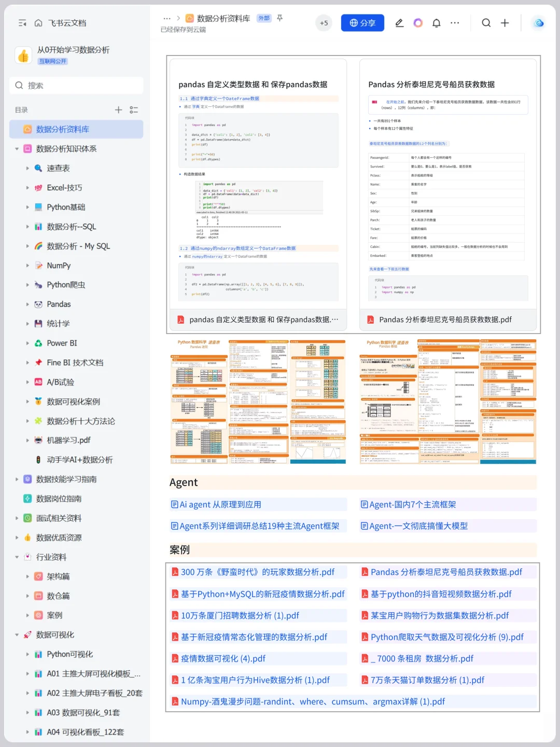Collapse the sidebar with the menu-fold icon
560x747 pixels.
point(22,23)
